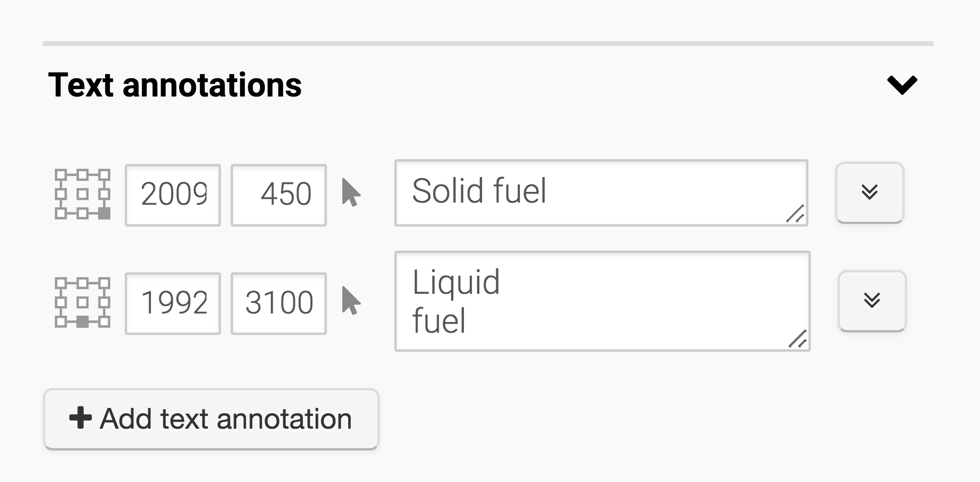
Task: Click the plus icon on Add text annotation
Action: click(x=81, y=418)
